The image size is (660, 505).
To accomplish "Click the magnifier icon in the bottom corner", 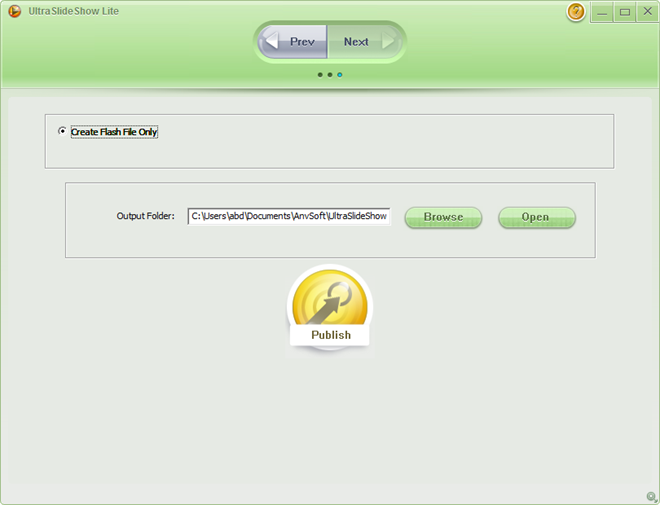I will pos(651,497).
